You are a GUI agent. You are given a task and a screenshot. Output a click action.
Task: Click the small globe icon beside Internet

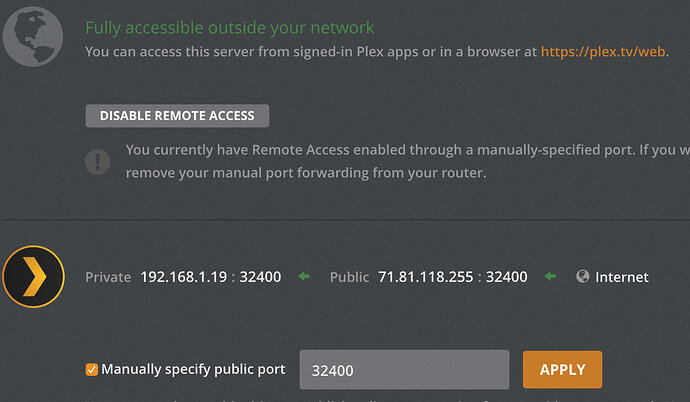click(582, 277)
